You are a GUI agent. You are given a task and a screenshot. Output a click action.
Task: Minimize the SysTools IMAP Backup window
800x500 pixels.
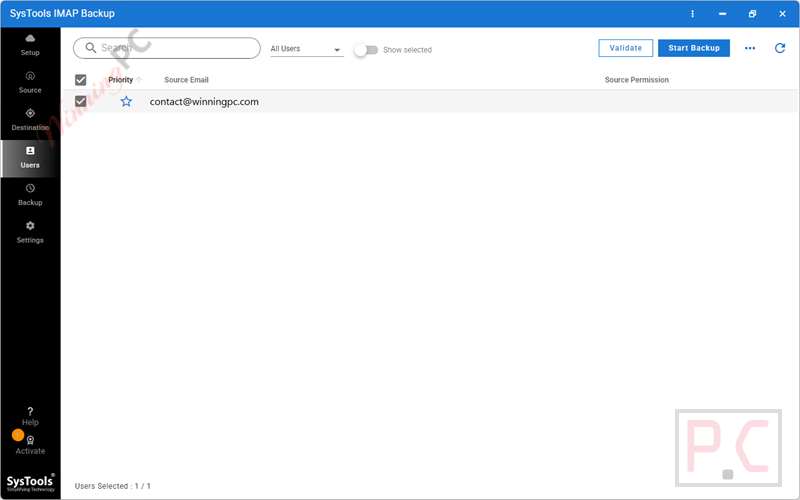(x=722, y=14)
